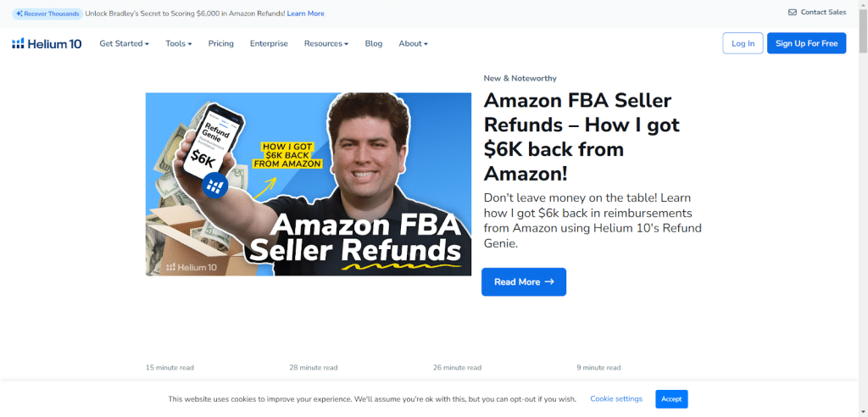Click the page vertical scrollbar thumb
The image size is (868, 417).
863,31
